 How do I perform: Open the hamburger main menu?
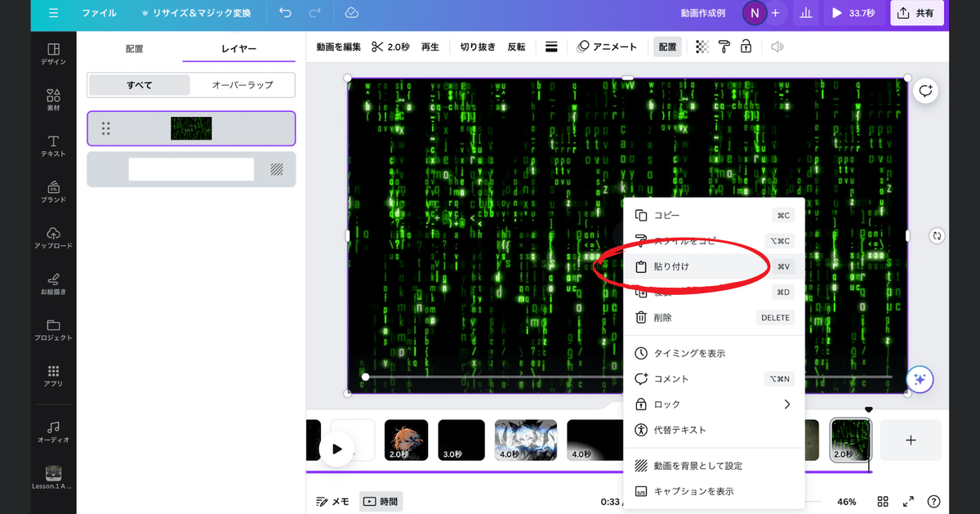(53, 13)
